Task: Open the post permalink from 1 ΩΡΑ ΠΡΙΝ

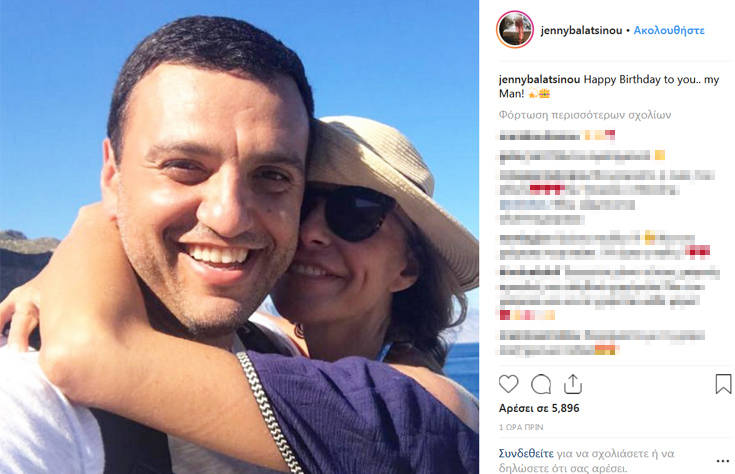Action: (x=521, y=427)
